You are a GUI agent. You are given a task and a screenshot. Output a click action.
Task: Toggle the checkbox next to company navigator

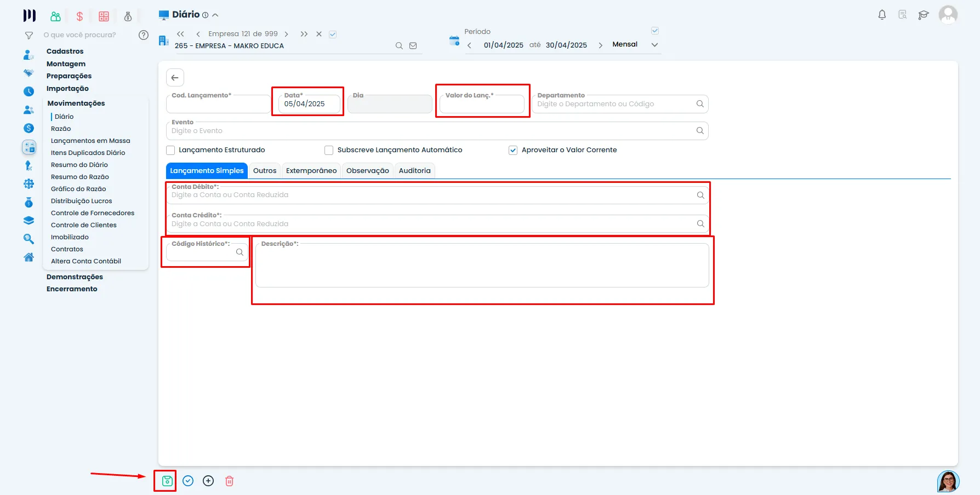click(x=333, y=34)
